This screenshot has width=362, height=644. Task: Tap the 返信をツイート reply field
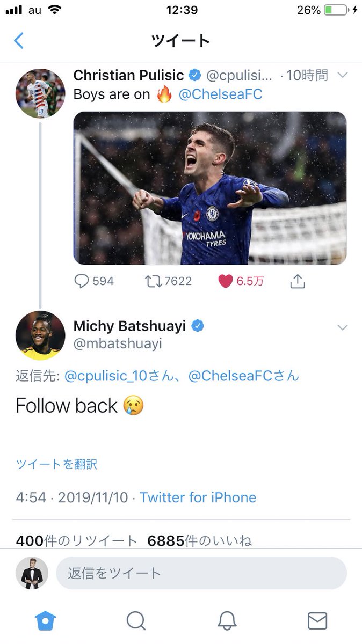201,573
